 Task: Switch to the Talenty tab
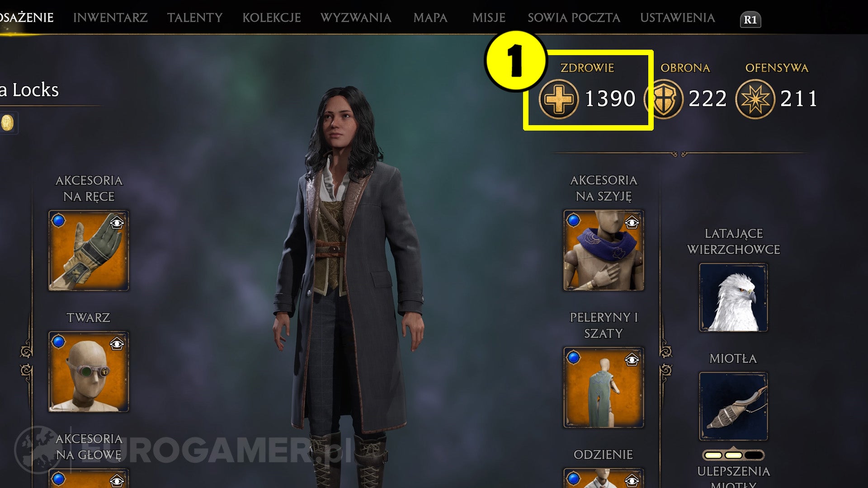[x=195, y=18]
